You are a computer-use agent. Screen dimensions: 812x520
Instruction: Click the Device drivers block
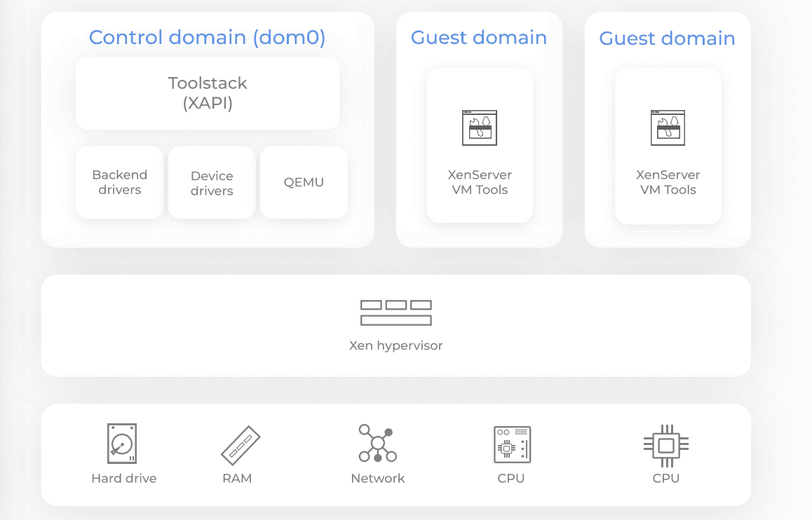[x=212, y=183]
